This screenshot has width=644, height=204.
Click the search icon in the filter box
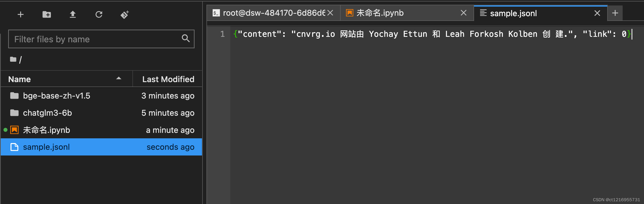(x=186, y=39)
